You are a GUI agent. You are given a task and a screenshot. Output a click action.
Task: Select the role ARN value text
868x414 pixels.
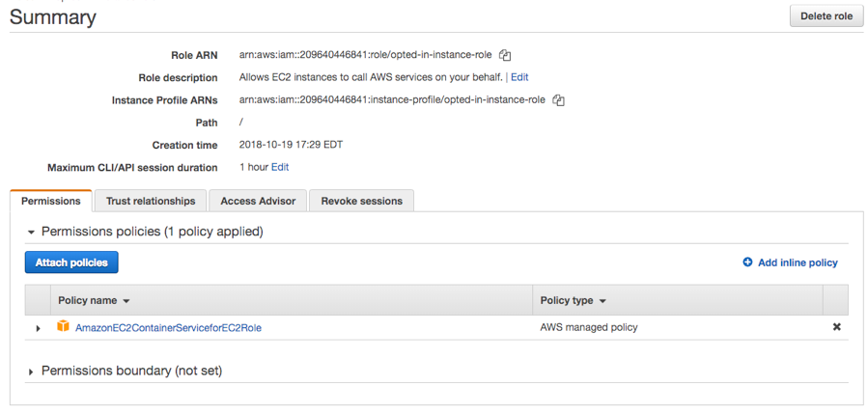365,55
